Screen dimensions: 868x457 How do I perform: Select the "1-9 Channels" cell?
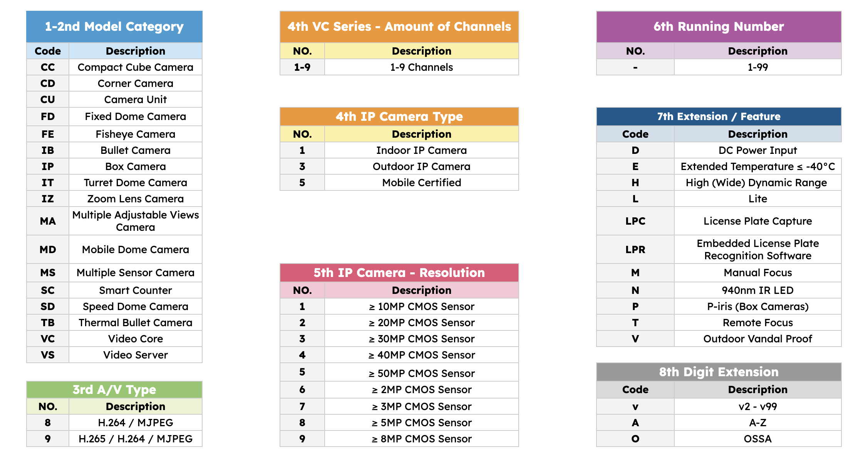(421, 67)
